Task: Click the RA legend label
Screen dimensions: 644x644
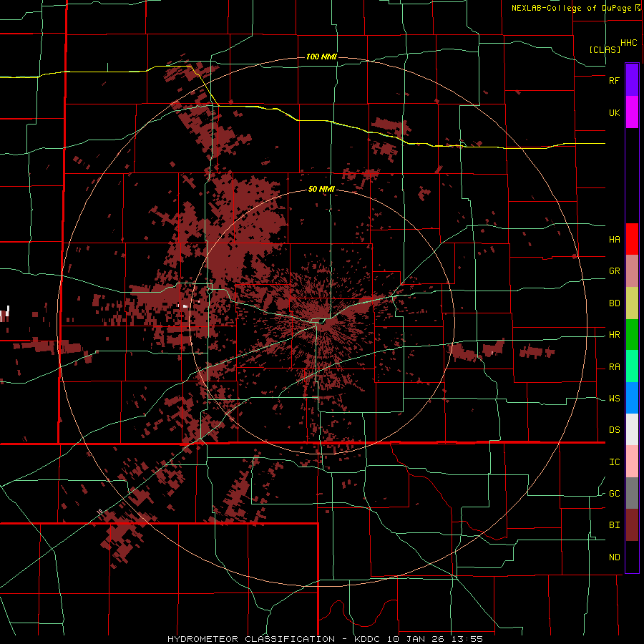Action: click(x=614, y=367)
